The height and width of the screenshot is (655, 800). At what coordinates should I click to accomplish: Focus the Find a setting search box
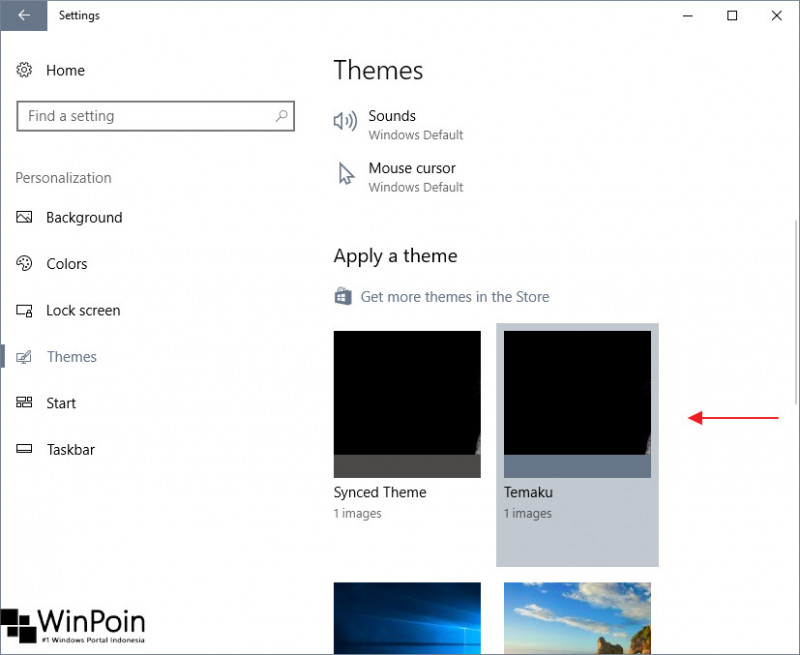click(155, 116)
